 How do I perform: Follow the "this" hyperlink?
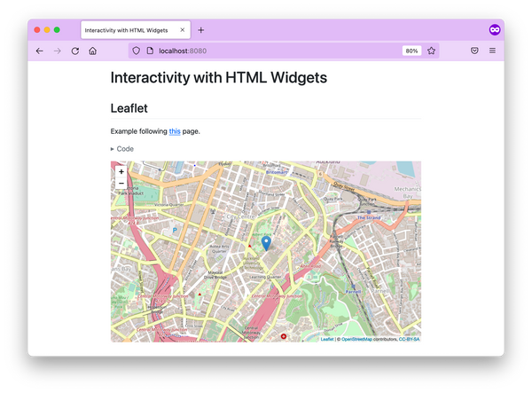tap(175, 131)
